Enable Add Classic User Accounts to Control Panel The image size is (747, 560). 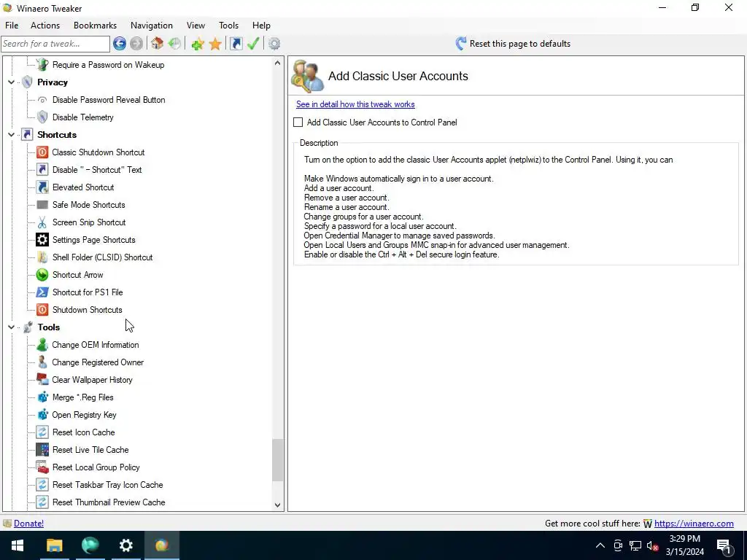click(x=298, y=122)
